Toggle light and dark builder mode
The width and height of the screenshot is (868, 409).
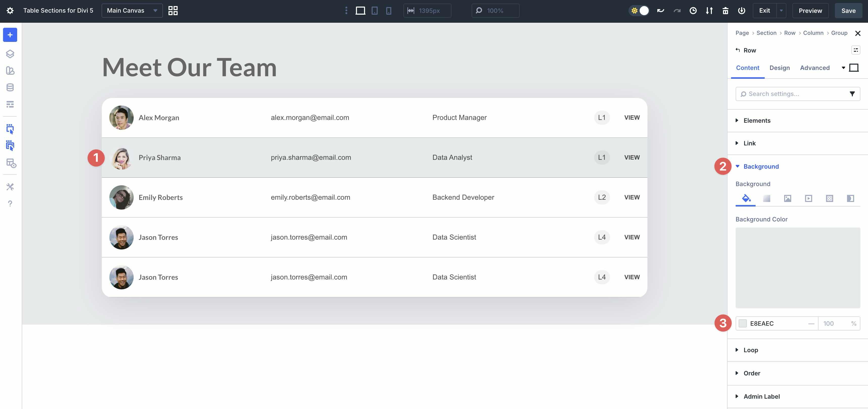click(639, 10)
